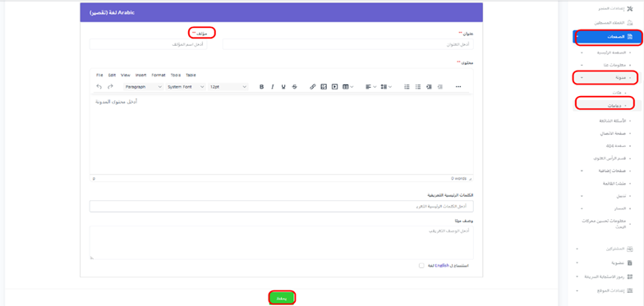Open the منشئ القائمة sidebar link
644x306 pixels.
click(614, 184)
